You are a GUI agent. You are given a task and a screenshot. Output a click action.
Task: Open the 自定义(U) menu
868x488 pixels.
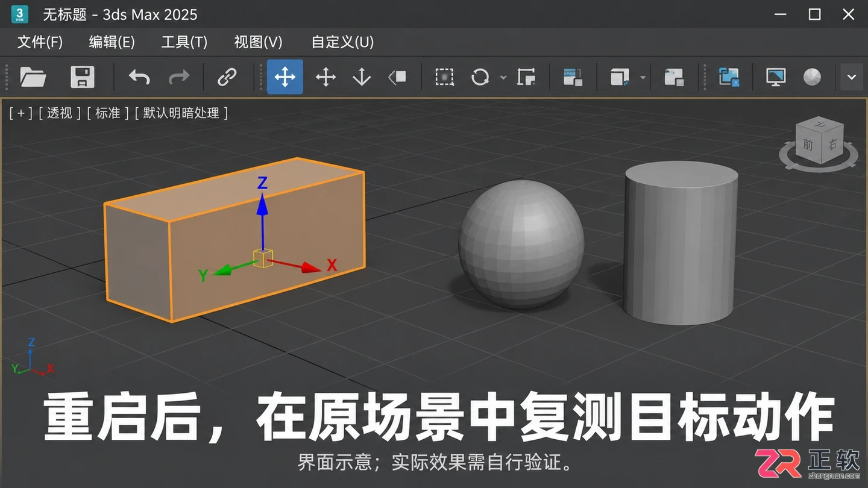342,42
